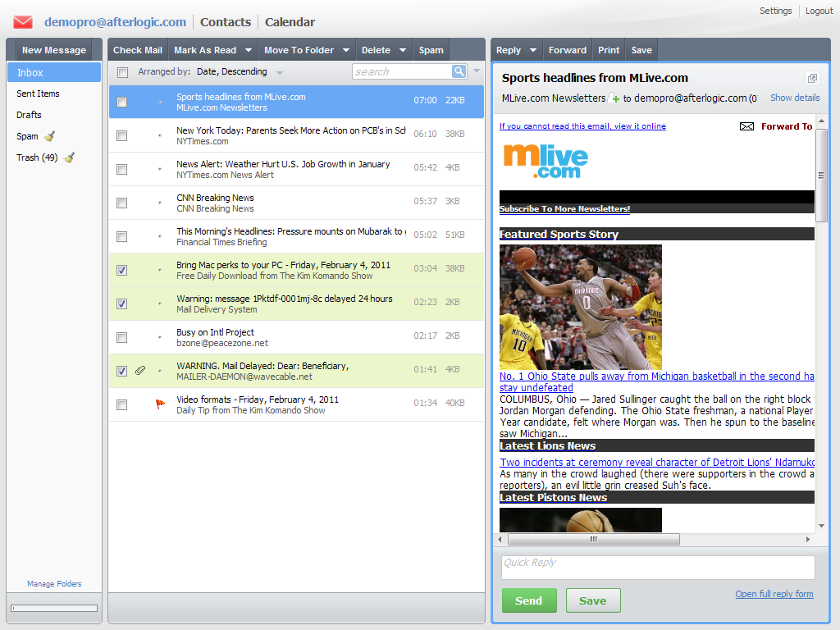This screenshot has height=630, width=840.
Task: Click the search magnifier icon
Action: click(459, 72)
